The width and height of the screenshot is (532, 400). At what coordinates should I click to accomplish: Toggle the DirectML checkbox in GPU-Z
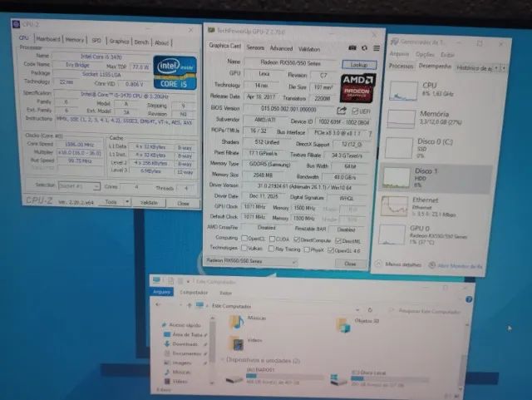[338, 240]
